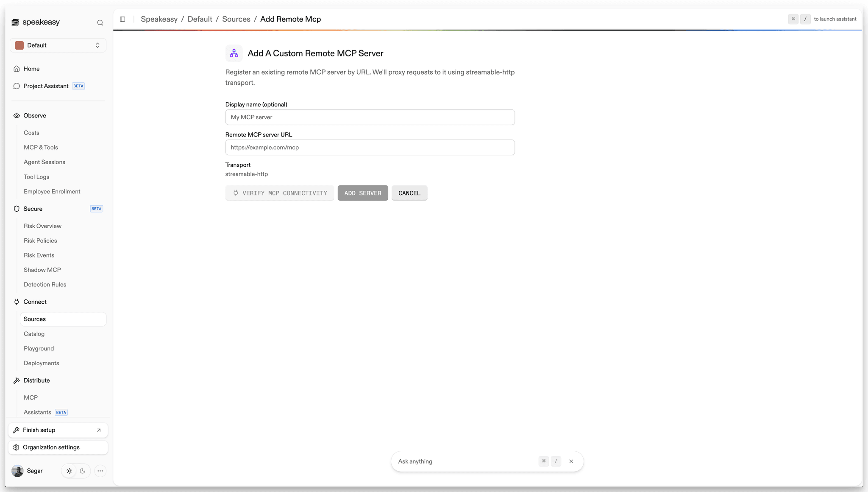Image resolution: width=868 pixels, height=492 pixels.
Task: Open Organization settings
Action: (58, 447)
